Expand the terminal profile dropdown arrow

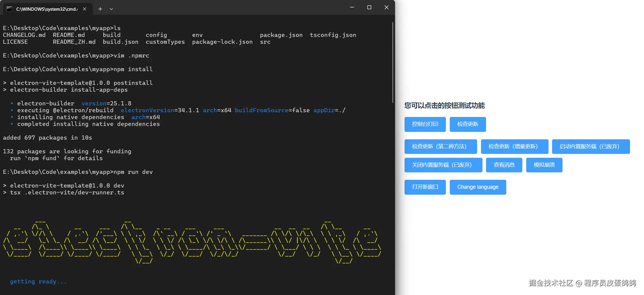click(111, 9)
